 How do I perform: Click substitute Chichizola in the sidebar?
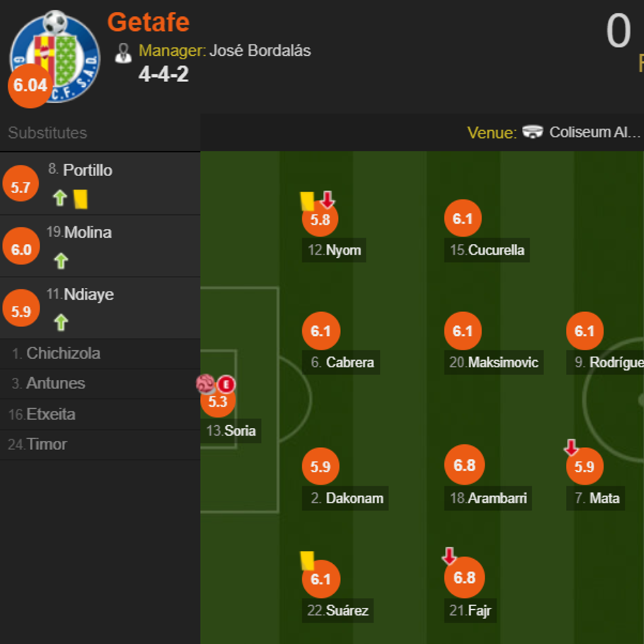[62, 354]
